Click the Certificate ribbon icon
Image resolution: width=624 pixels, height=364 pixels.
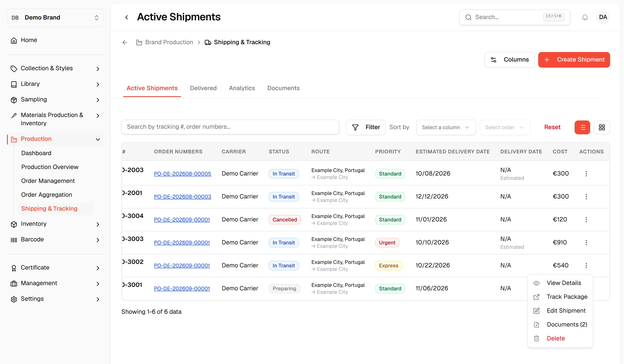[14, 268]
